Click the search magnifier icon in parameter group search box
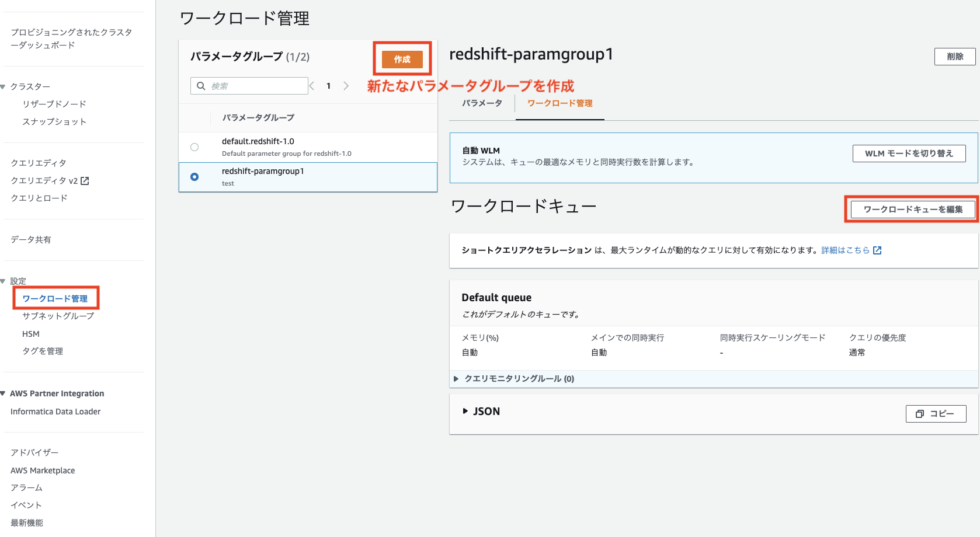Screen dimensions: 980x537 201,86
